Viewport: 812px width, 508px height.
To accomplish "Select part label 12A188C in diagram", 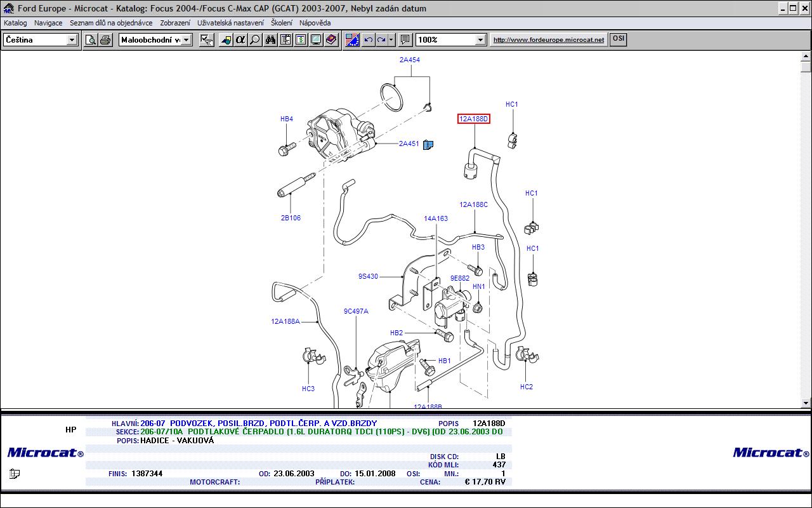I will [x=474, y=204].
